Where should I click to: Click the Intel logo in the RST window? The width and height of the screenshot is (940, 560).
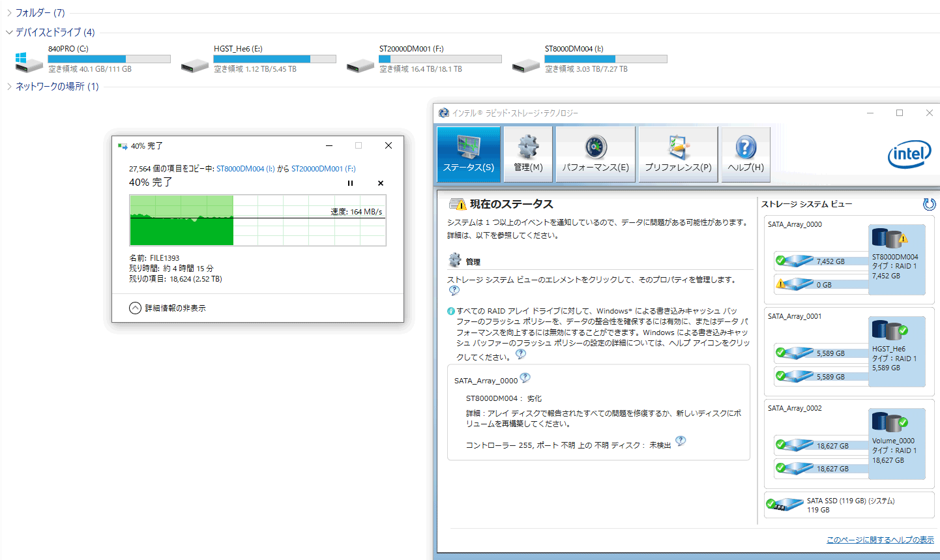909,155
